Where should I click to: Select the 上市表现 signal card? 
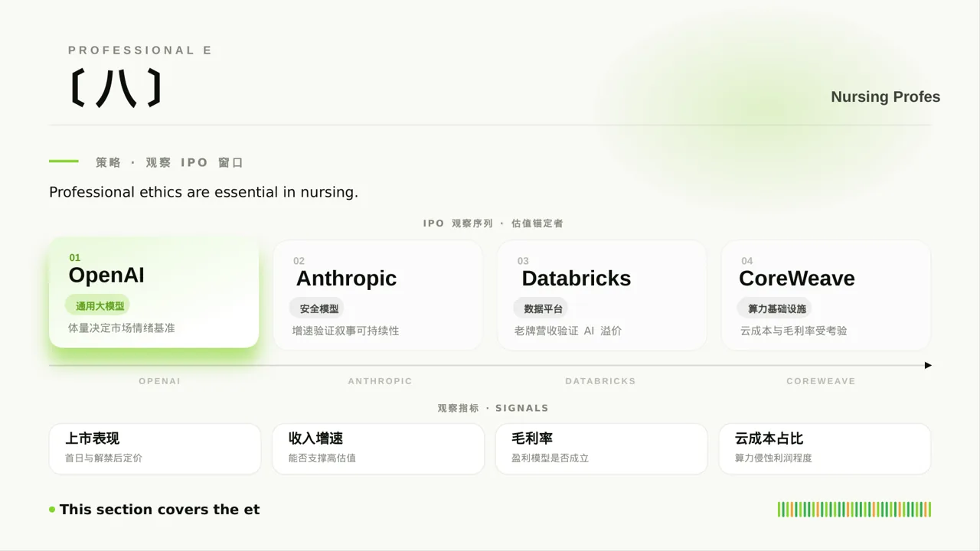pyautogui.click(x=155, y=448)
